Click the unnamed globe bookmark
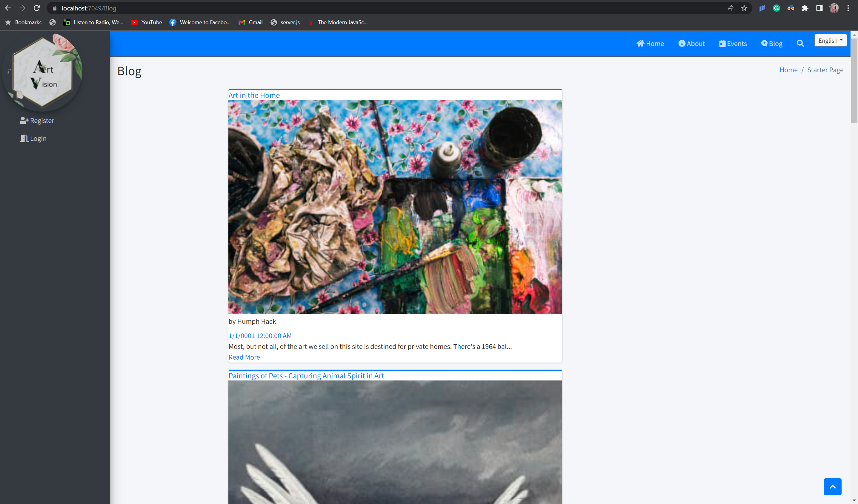Screen dimensions: 858x504 click(53, 22)
